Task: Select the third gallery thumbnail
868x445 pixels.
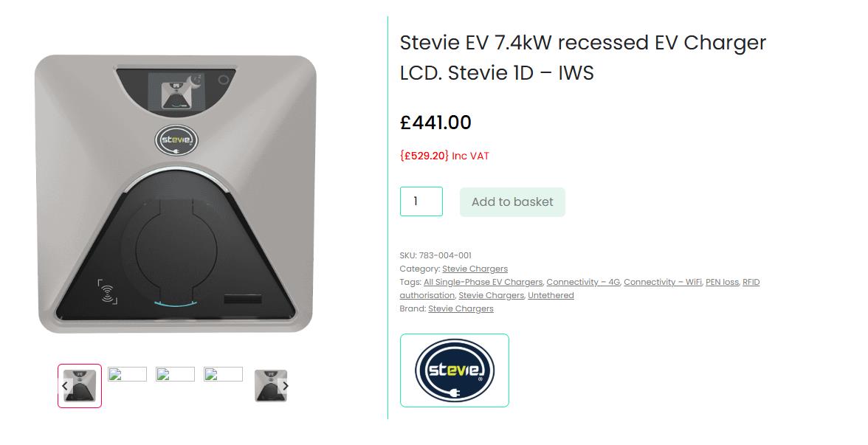Action: click(175, 374)
